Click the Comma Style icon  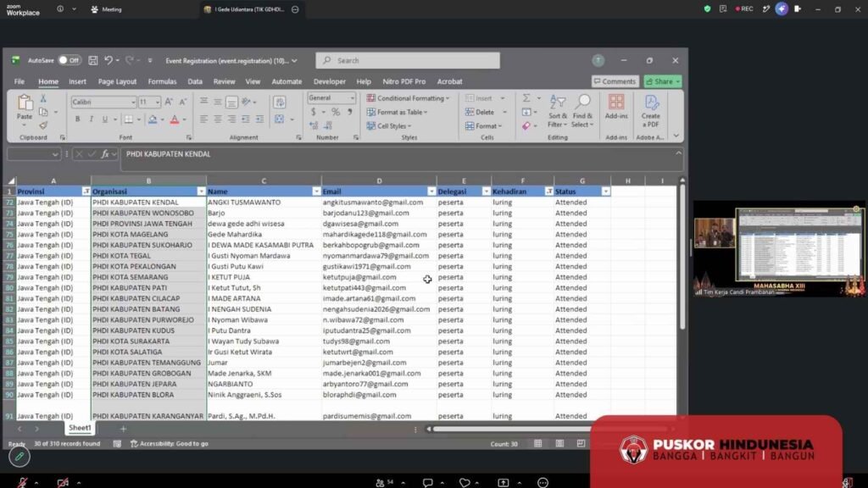[350, 113]
